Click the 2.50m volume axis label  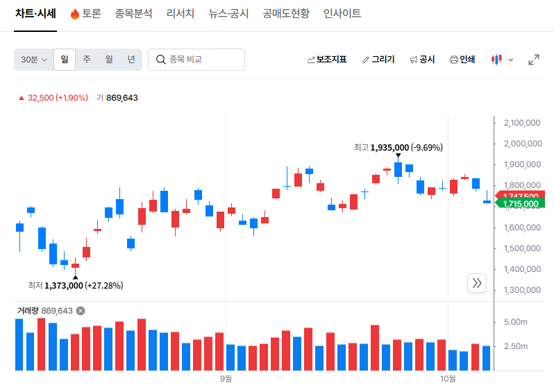516,346
